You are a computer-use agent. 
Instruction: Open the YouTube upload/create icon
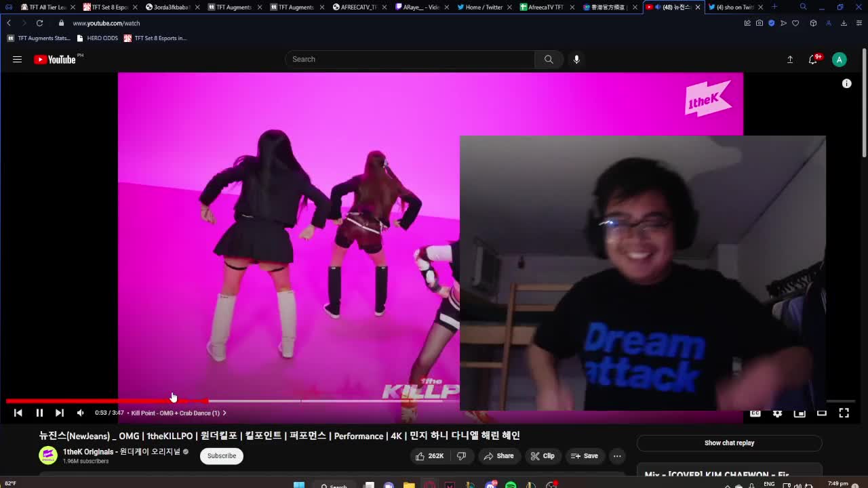[790, 60]
